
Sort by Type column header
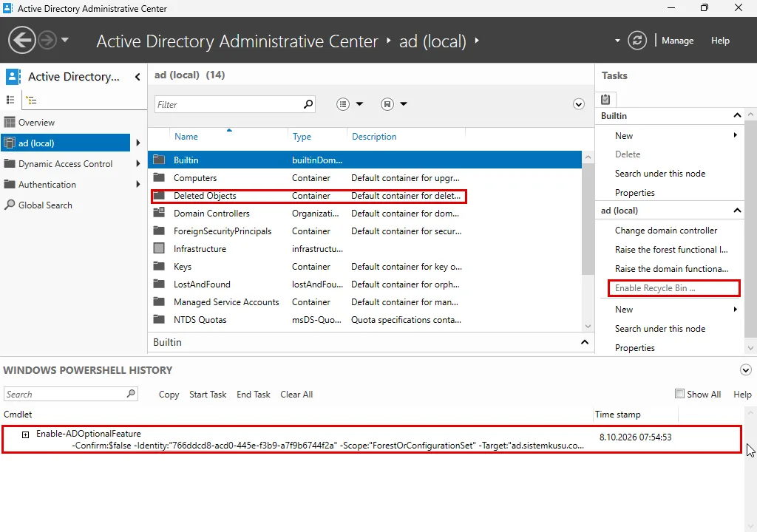(x=302, y=137)
